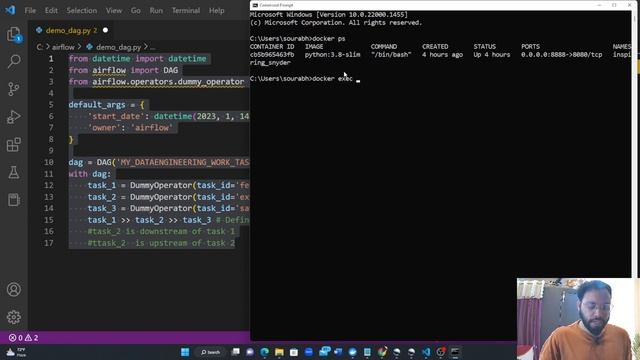Click line number 5 in the editor
Image resolution: width=640 pixels, height=360 pixels.
51,105
